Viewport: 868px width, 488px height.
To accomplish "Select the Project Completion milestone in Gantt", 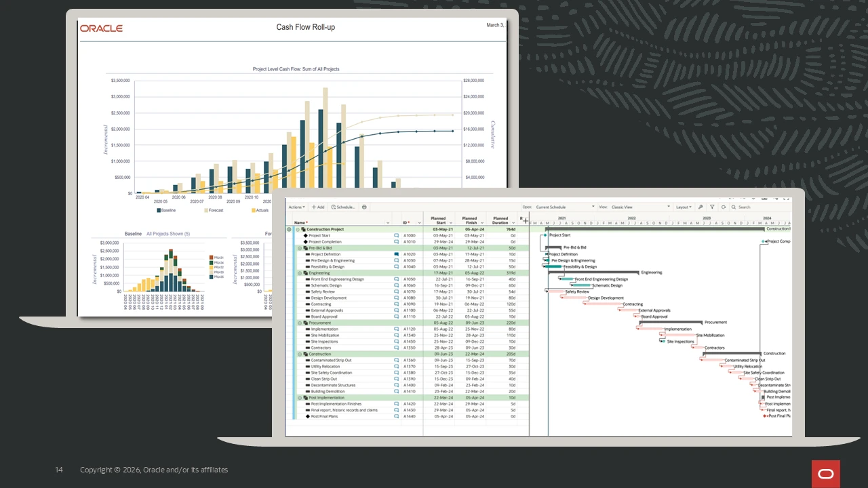I will click(764, 241).
